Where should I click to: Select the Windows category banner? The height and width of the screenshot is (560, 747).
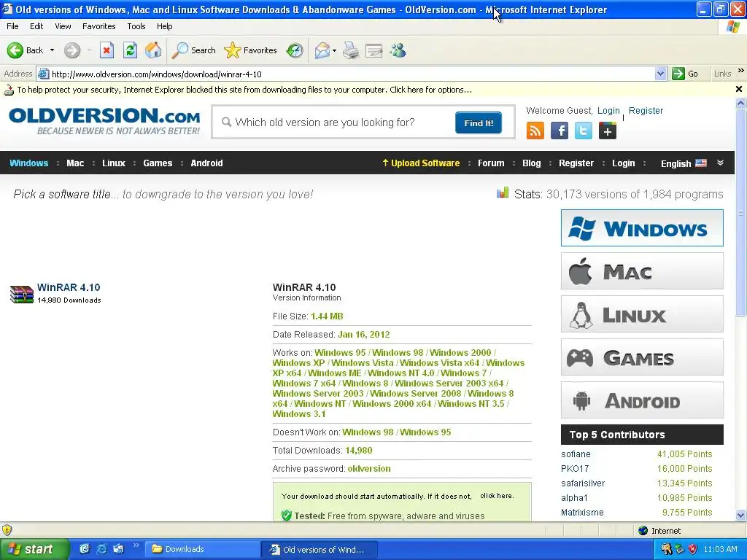[x=642, y=227]
